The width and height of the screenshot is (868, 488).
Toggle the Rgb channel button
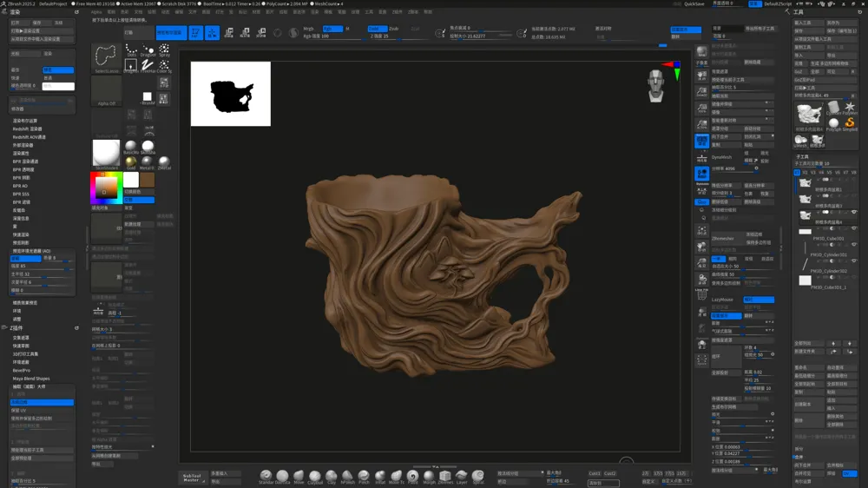pos(332,29)
